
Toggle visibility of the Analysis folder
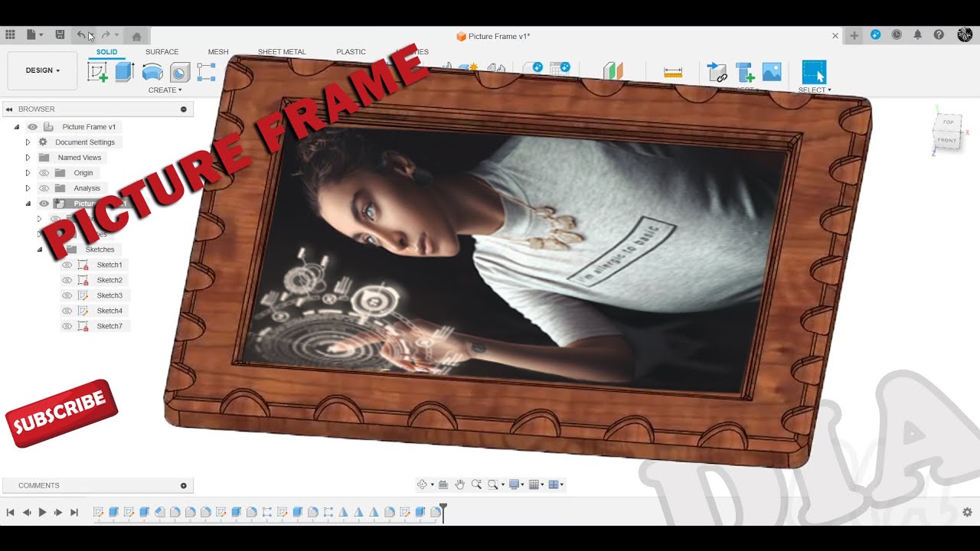point(44,188)
